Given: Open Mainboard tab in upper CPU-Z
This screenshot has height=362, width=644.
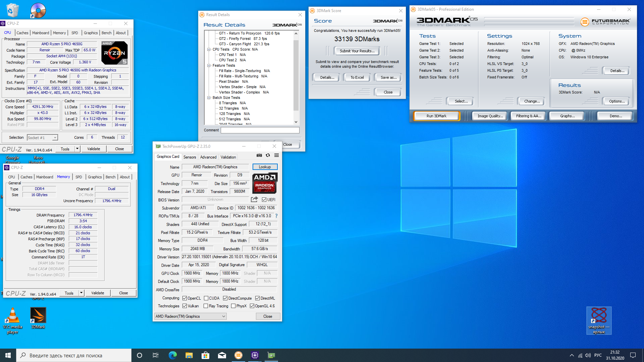Looking at the screenshot, I should tap(41, 33).
